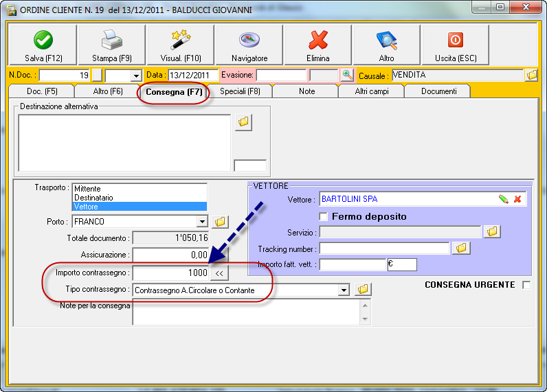This screenshot has height=392, width=547.
Task: Expand the Tipo contrassegno dropdown
Action: [344, 290]
